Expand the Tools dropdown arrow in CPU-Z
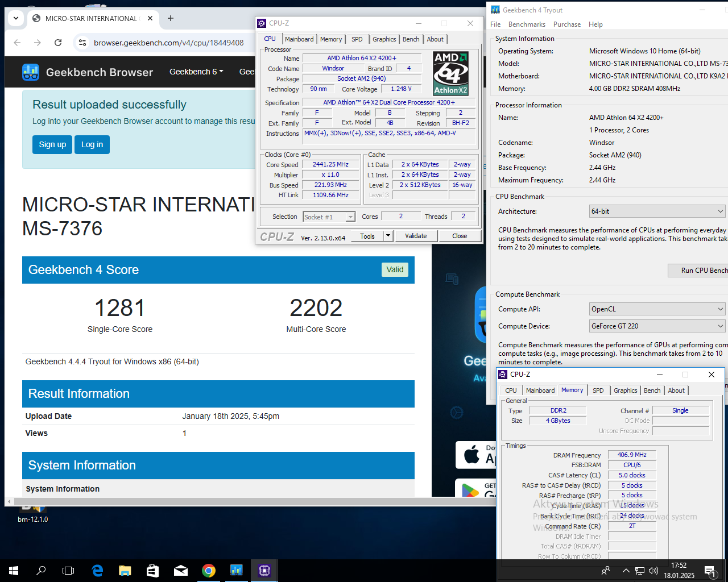 tap(388, 236)
